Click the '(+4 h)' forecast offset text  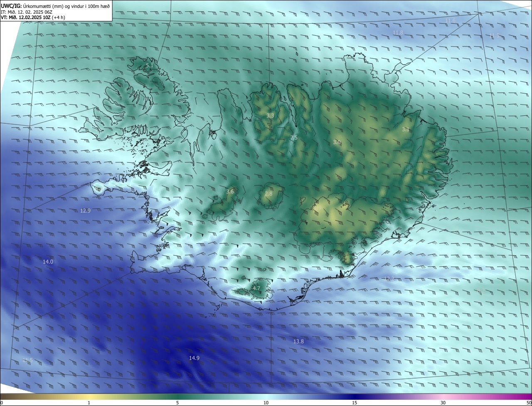(x=58, y=17)
